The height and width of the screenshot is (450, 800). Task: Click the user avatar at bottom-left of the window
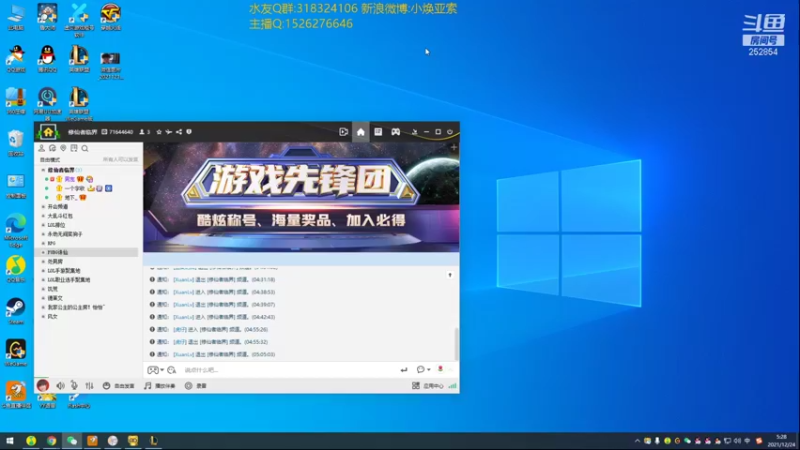click(42, 385)
